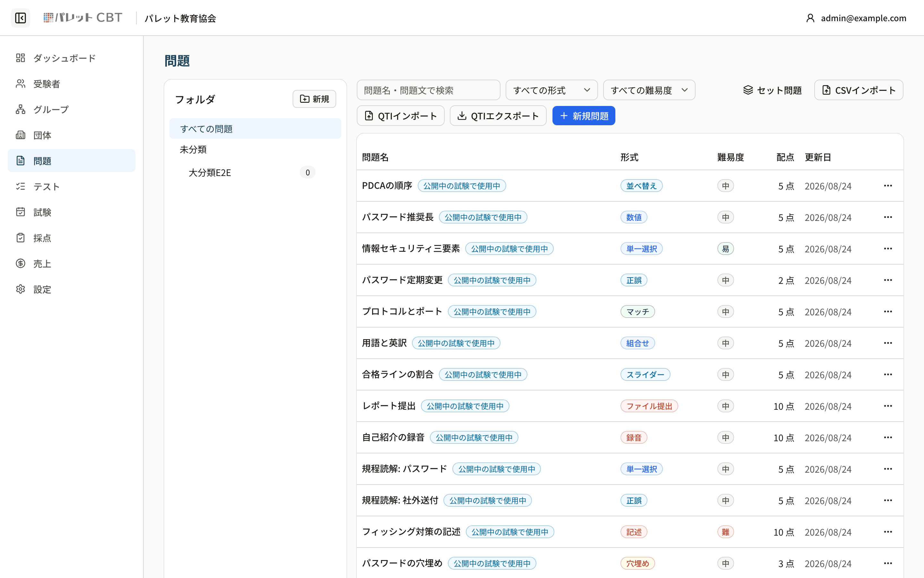Go to 採点 in the sidebar
924x578 pixels.
pos(72,238)
